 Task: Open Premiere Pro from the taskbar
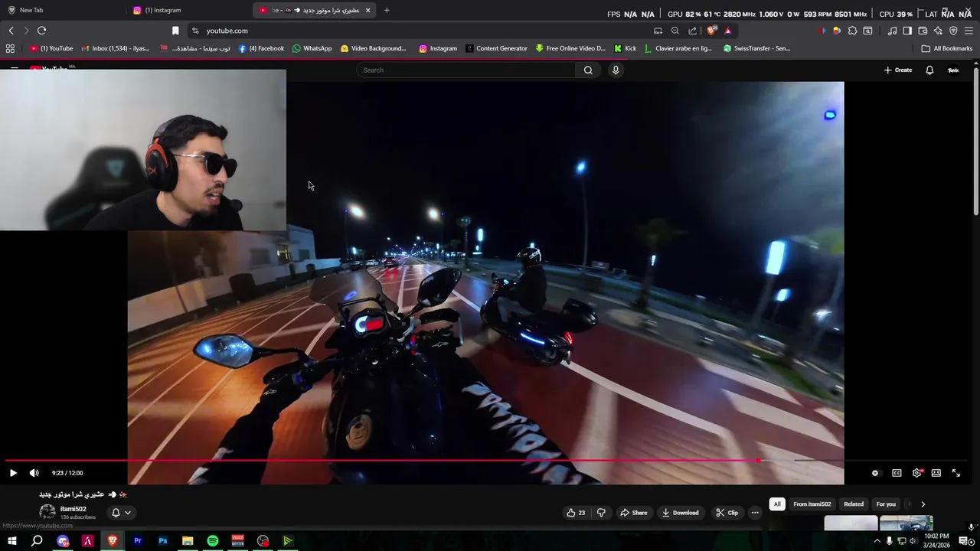pyautogui.click(x=138, y=541)
